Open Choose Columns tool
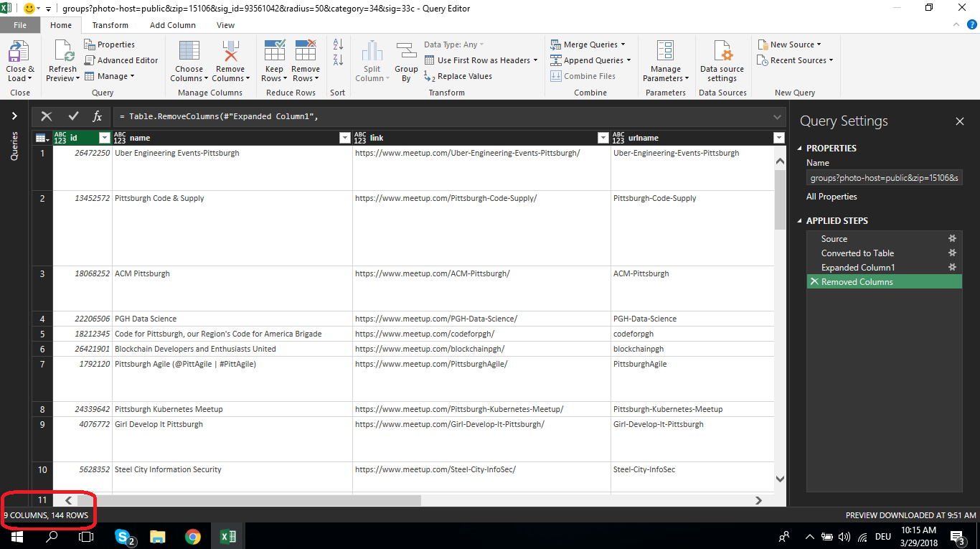980x549 pixels. [189, 61]
